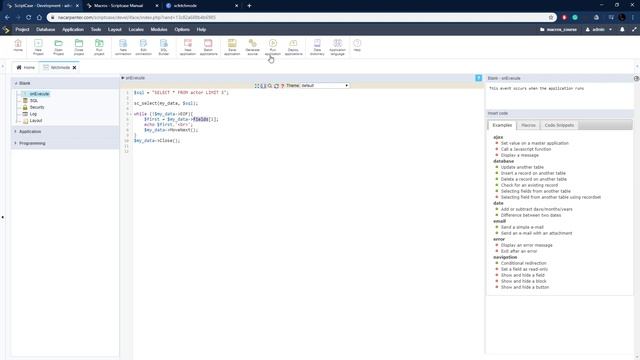Switch to the Home tab
The width and height of the screenshot is (640, 360).
pos(25,67)
